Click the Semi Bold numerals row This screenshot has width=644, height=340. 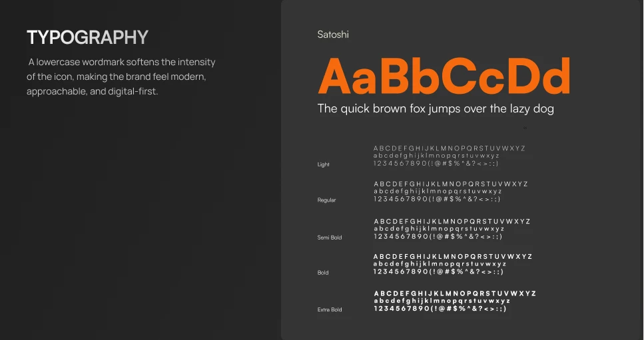(x=438, y=236)
